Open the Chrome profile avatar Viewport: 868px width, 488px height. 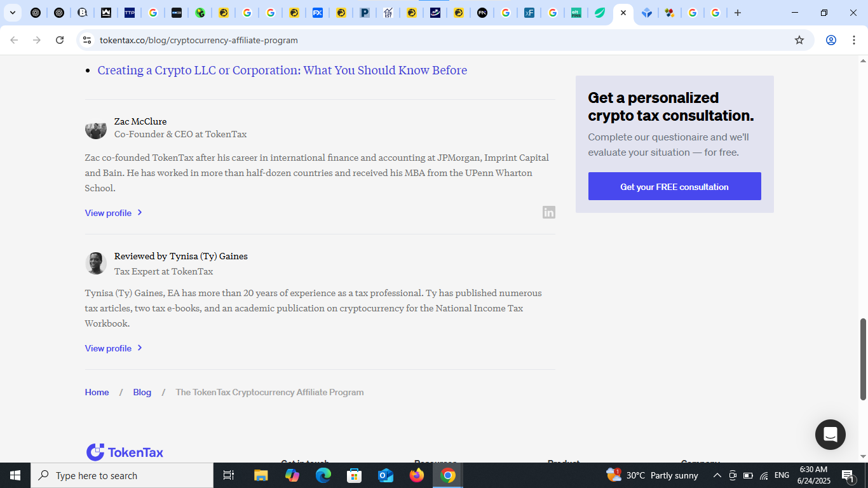[x=831, y=40]
